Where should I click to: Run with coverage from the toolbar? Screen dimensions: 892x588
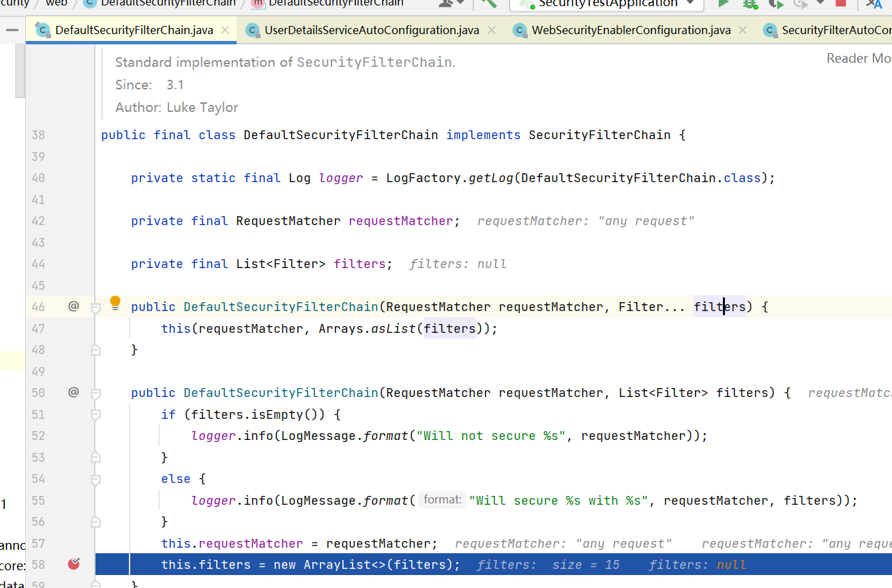[x=775, y=3]
